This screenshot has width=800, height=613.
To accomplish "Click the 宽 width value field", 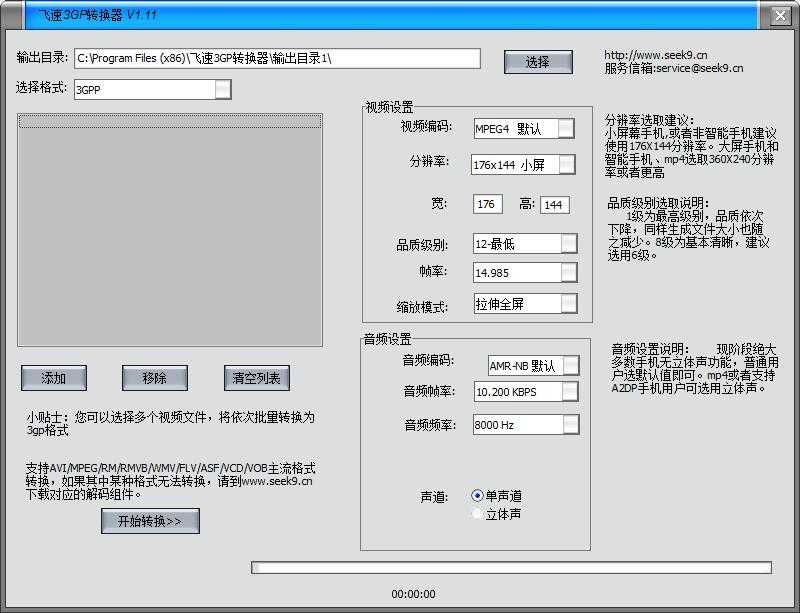I will [487, 204].
